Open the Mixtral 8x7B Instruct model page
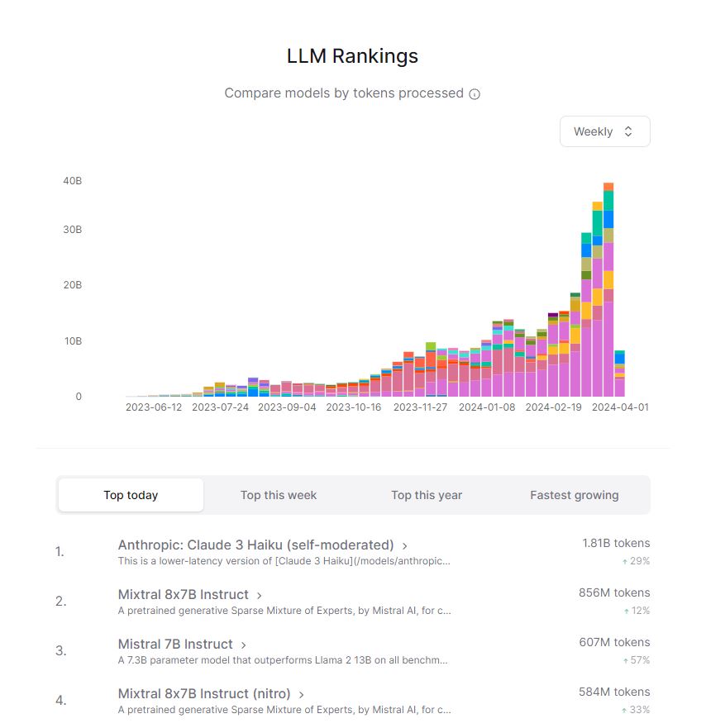The height and width of the screenshot is (728, 706). coord(183,594)
